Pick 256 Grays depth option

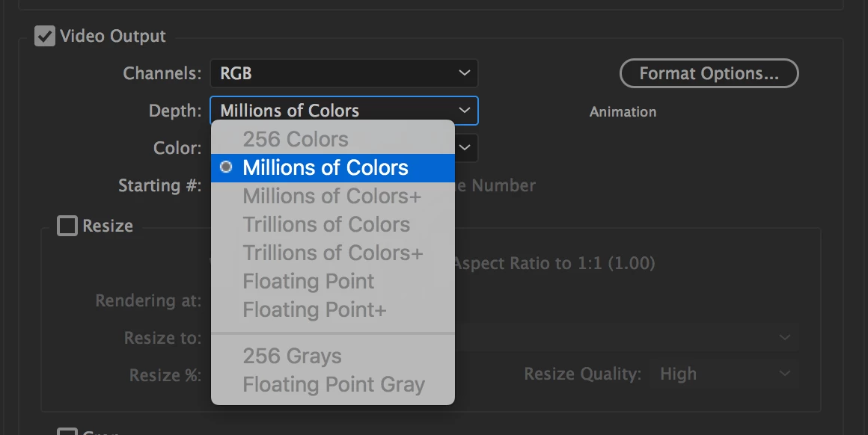292,356
